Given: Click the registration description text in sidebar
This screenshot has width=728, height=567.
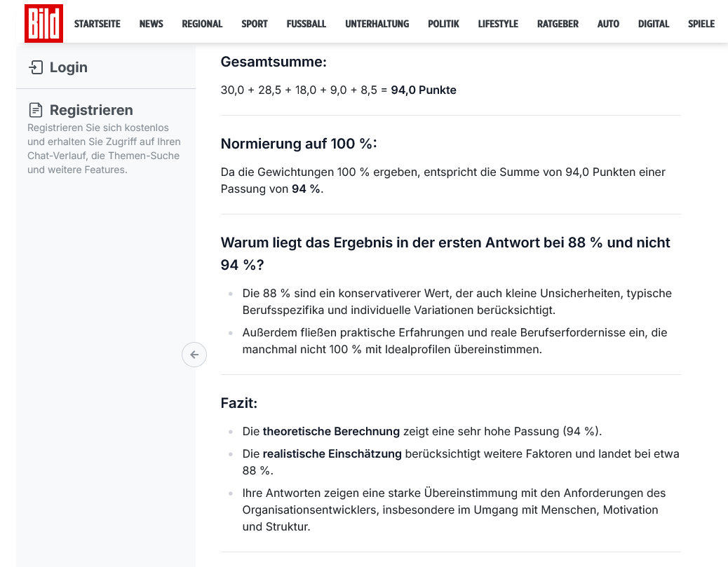Looking at the screenshot, I should [x=103, y=149].
